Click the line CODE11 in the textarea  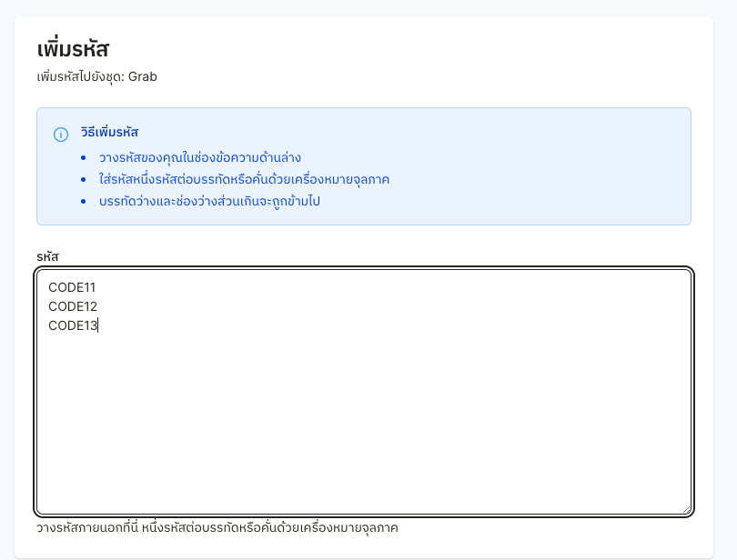pos(72,287)
